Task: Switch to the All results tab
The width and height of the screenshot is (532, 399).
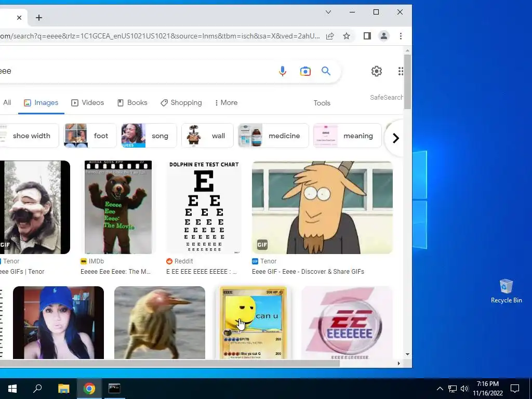Action: pos(7,102)
